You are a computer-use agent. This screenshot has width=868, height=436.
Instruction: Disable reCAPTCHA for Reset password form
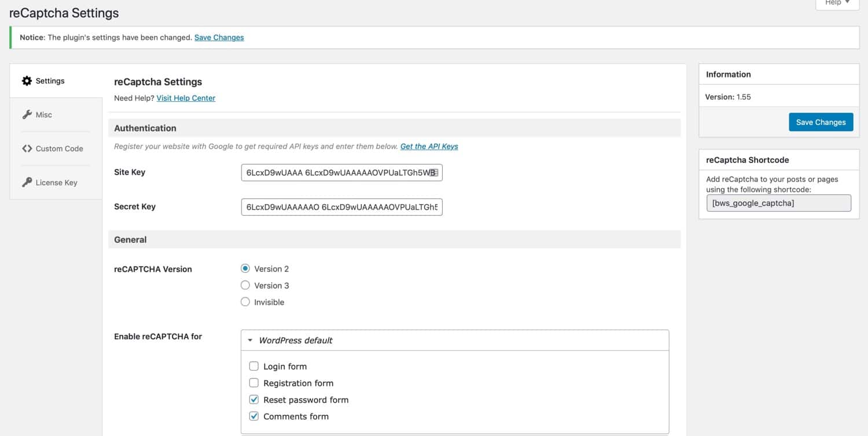pos(253,399)
